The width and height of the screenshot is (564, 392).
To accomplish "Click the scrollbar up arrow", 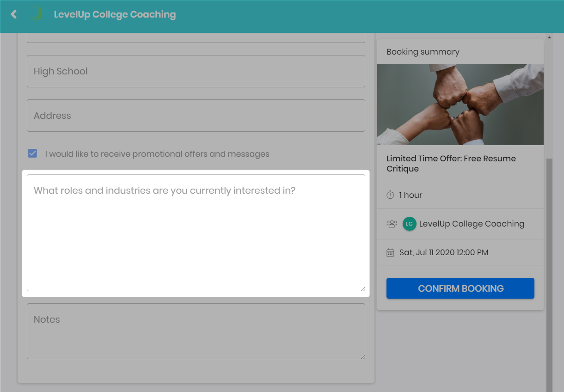I will (x=549, y=37).
